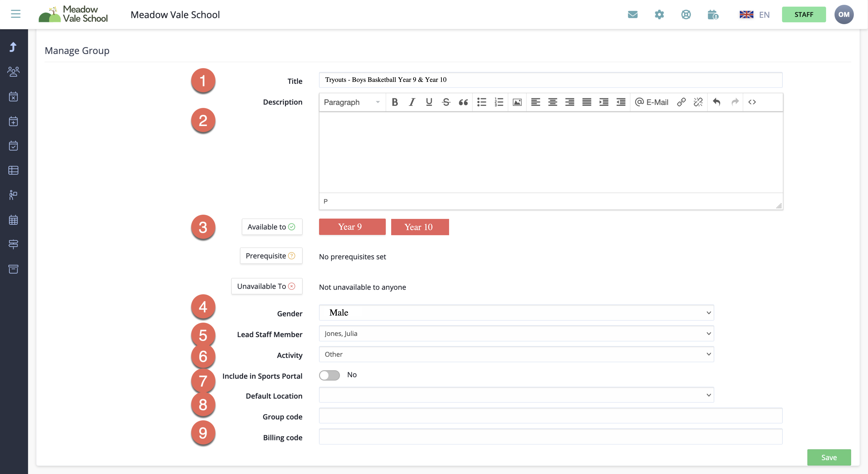The height and width of the screenshot is (474, 868).
Task: Open the calendar with X sidebar icon
Action: click(x=13, y=96)
